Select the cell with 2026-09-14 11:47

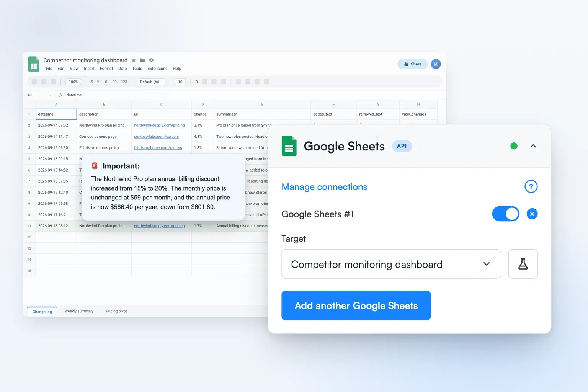[56, 136]
